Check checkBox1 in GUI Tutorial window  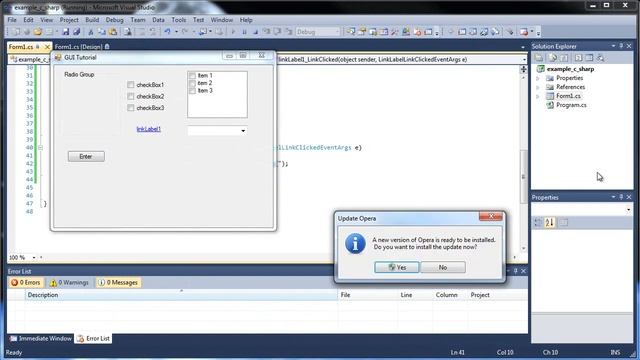pos(131,84)
